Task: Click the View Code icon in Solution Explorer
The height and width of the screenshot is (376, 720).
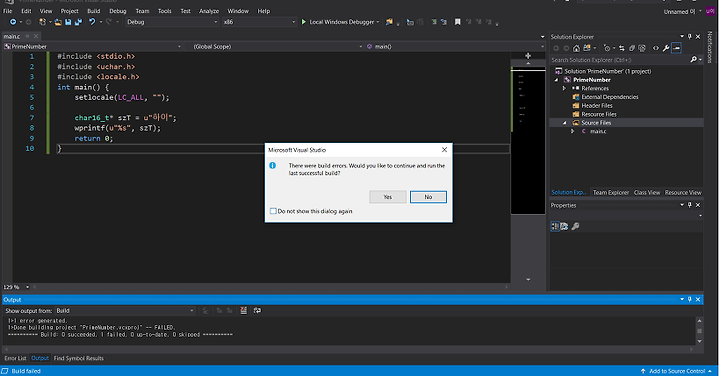Action: point(656,48)
